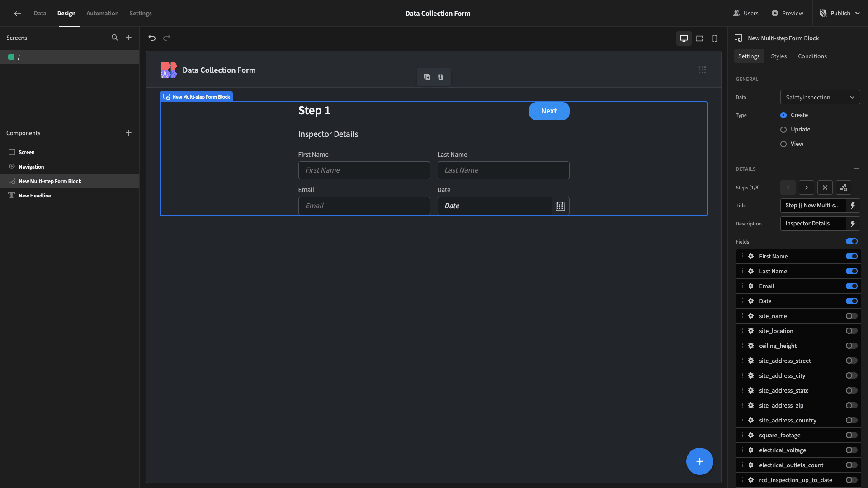Select the Update type radio button
868x488 pixels.
[783, 130]
